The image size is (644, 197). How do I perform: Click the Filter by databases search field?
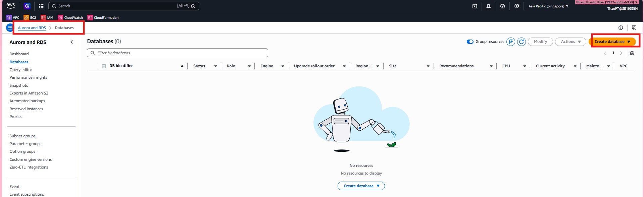(178, 53)
